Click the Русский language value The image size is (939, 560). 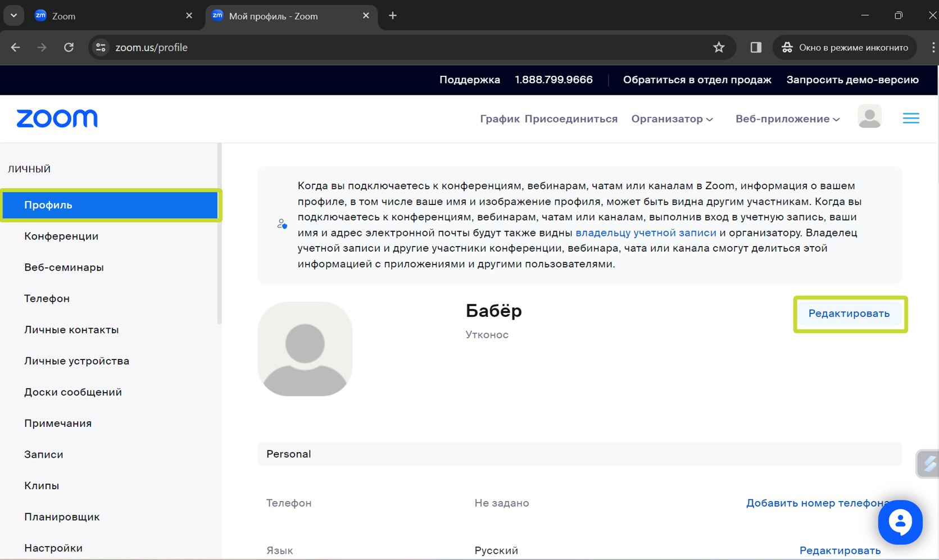click(496, 550)
